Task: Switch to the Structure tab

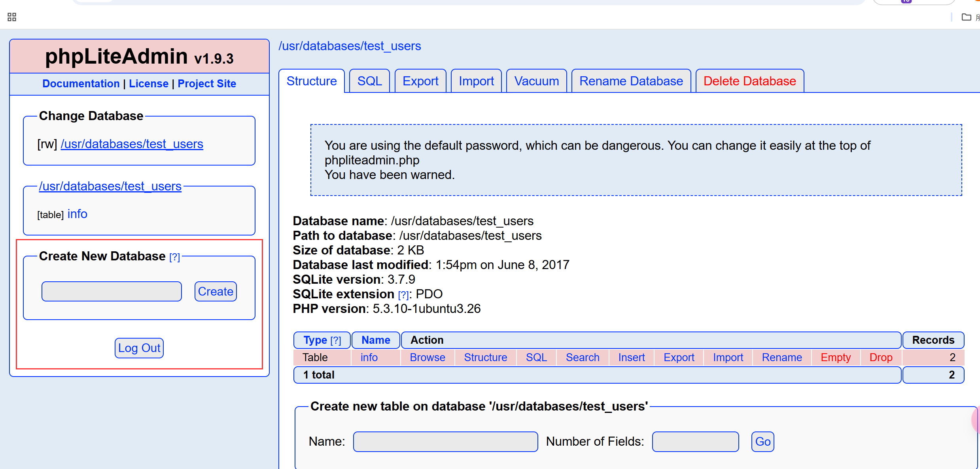Action: point(312,81)
